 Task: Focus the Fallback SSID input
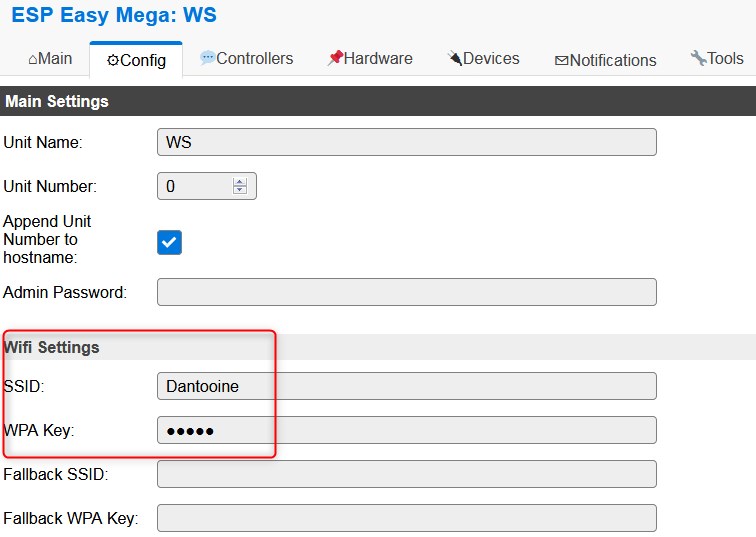pos(406,474)
